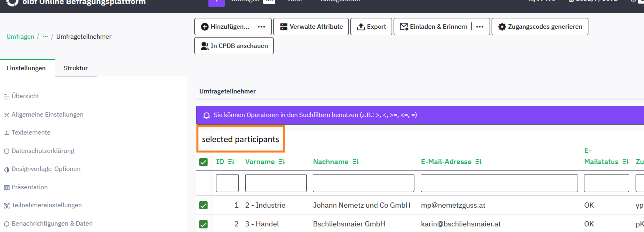Screen dimensions: 644x232
Task: Uncheck the Johann Nemetz row checkbox
Action: pyautogui.click(x=204, y=205)
